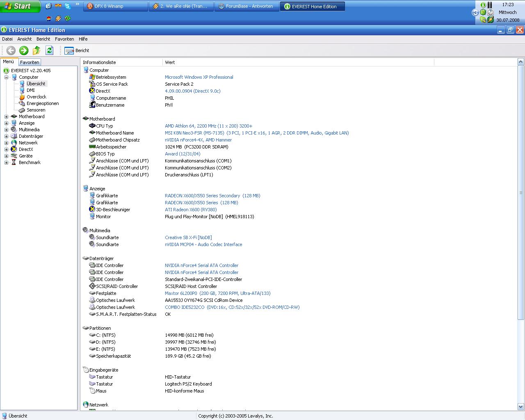This screenshot has width=525, height=420.
Task: Open the ATI Radeon X600 (RV380) link
Action: pyautogui.click(x=191, y=210)
